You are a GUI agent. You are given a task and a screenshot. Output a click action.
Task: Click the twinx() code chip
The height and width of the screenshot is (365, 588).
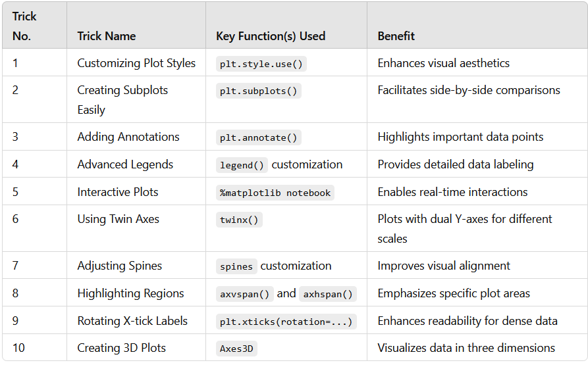point(239,220)
